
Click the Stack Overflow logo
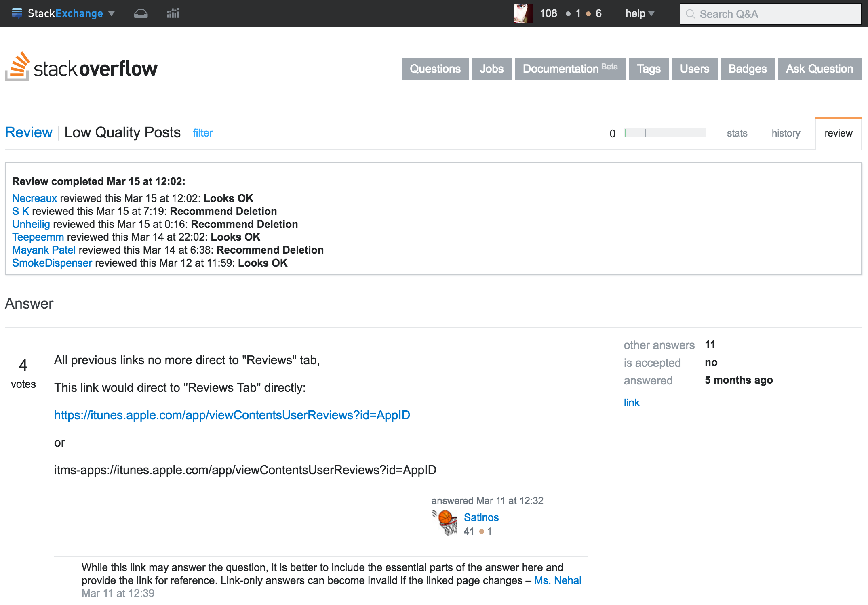tap(81, 67)
